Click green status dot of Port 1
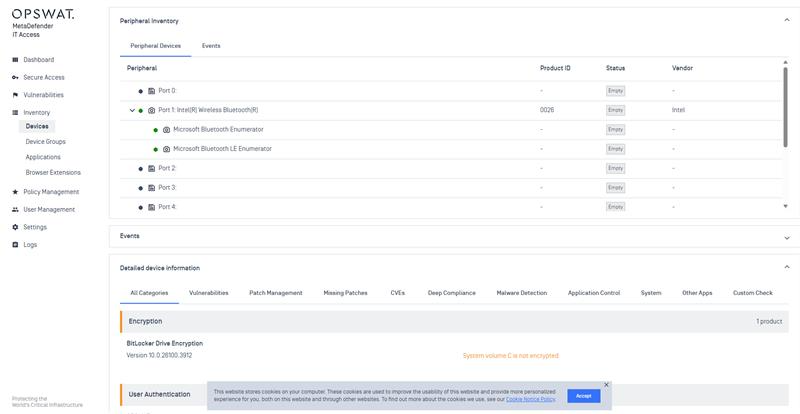This screenshot has height=414, width=800. (141, 111)
